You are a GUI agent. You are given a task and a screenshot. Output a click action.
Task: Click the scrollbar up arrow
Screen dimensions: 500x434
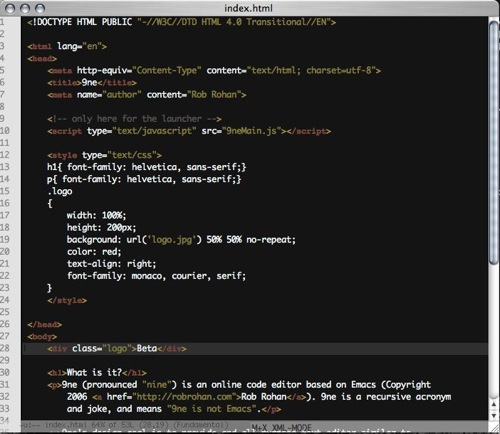pyautogui.click(x=494, y=404)
